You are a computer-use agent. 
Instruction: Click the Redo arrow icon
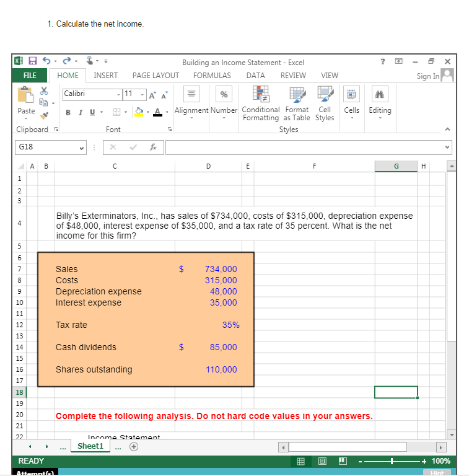pyautogui.click(x=67, y=61)
